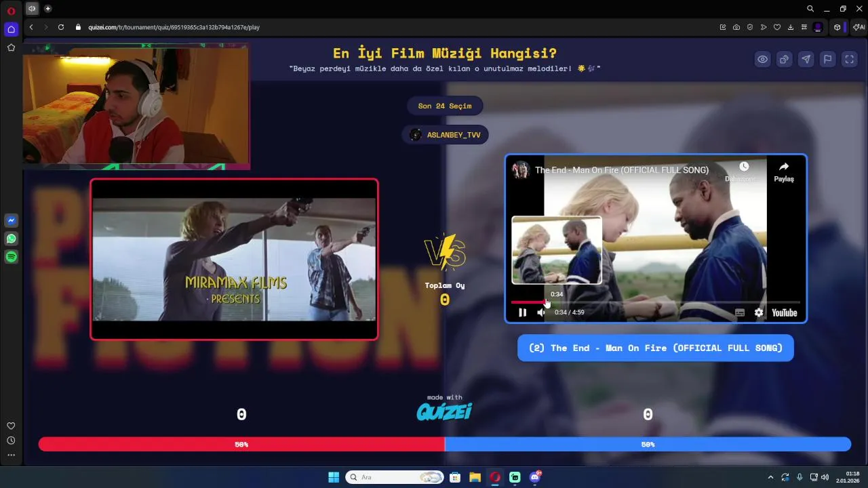Open Discord from the taskbar
The image size is (868, 488).
tap(535, 477)
